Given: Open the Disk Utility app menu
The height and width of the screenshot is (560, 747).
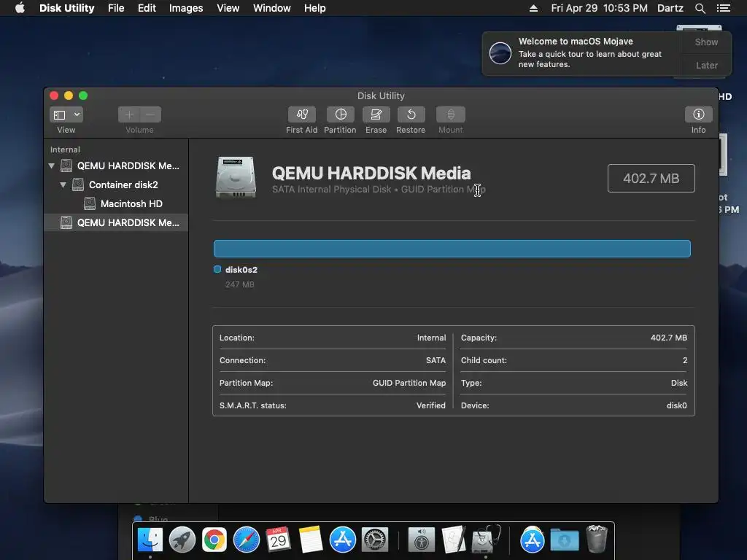Looking at the screenshot, I should (66, 8).
